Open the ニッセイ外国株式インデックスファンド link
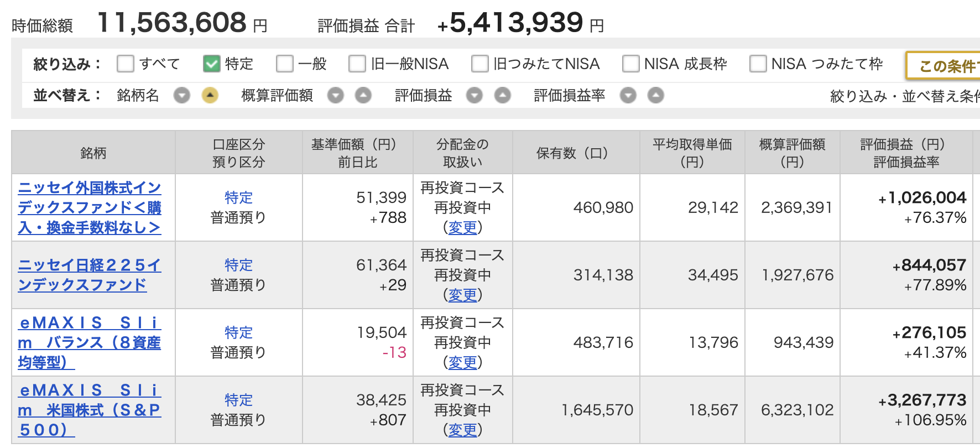 tap(90, 207)
